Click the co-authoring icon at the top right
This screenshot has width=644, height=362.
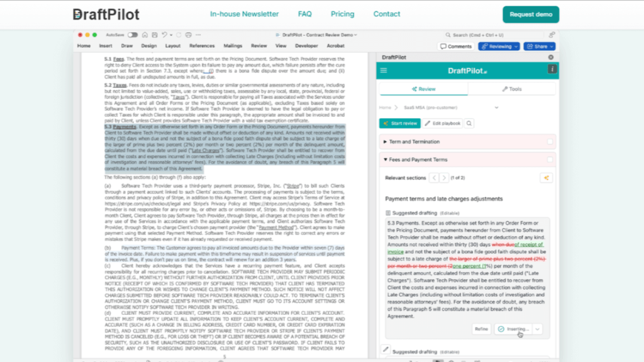[552, 35]
